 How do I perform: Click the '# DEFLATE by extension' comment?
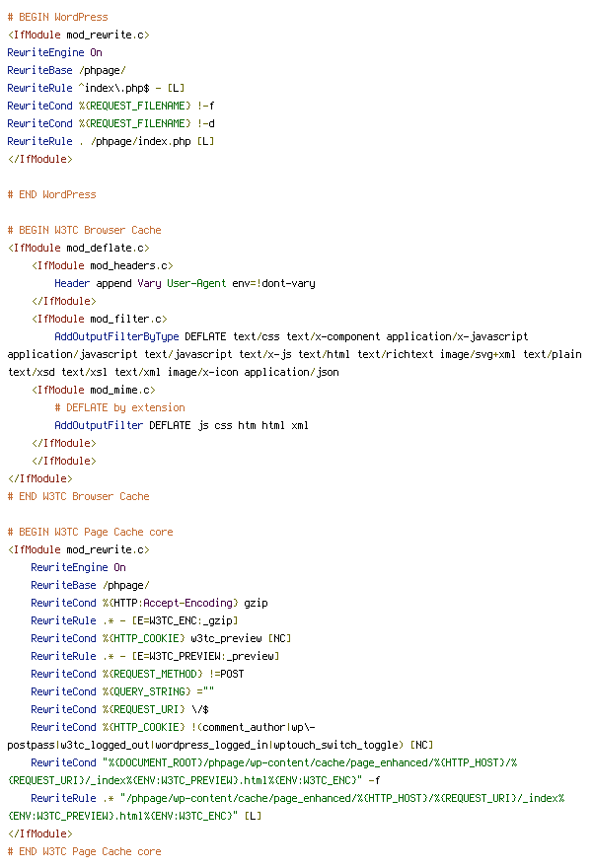[119, 407]
